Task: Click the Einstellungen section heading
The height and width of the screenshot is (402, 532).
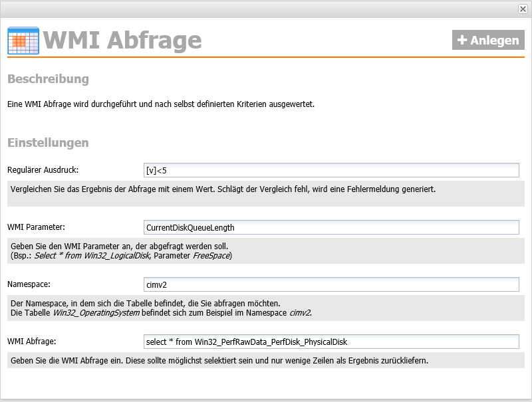Action: tap(48, 143)
